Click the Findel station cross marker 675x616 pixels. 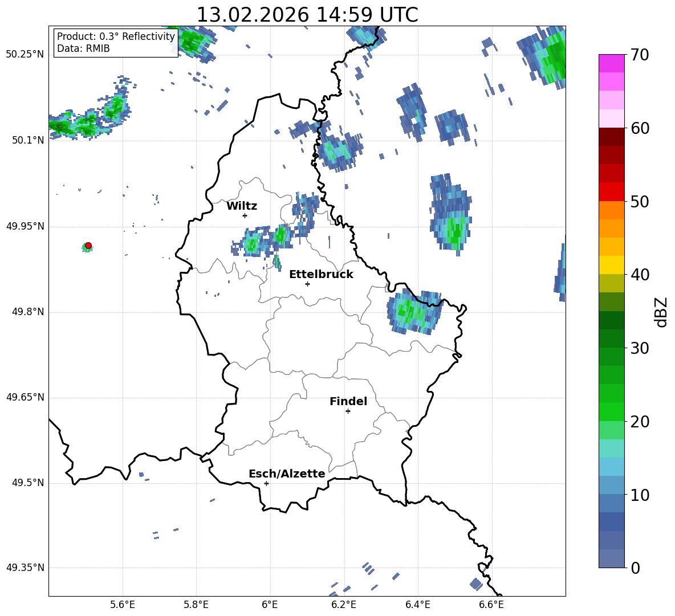[x=348, y=411]
